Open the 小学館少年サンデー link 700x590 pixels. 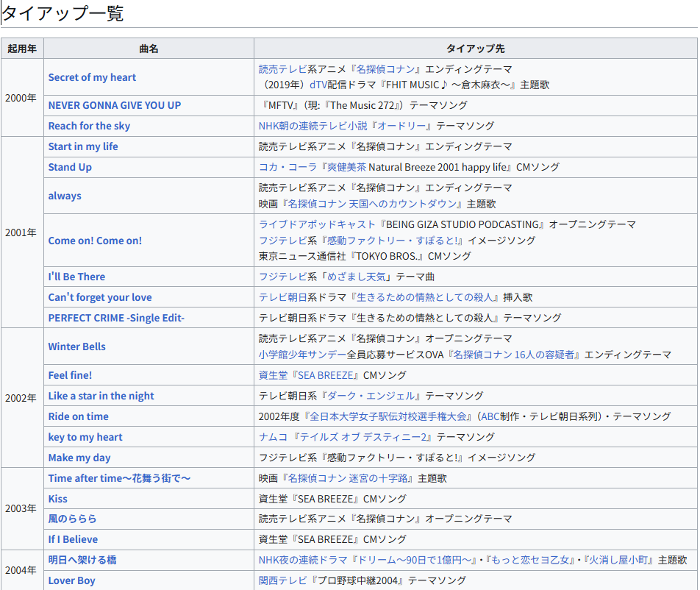coord(302,355)
